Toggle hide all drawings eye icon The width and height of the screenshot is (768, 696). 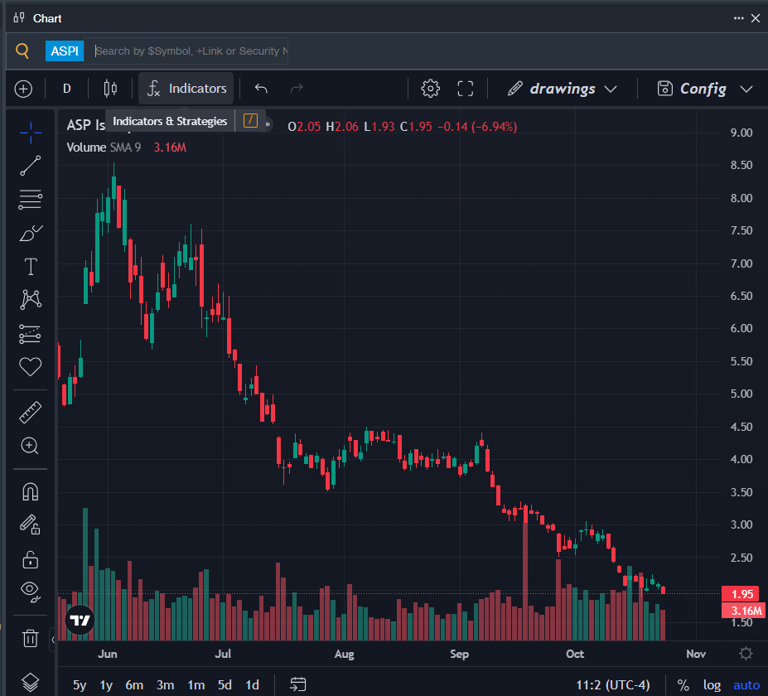tap(30, 592)
